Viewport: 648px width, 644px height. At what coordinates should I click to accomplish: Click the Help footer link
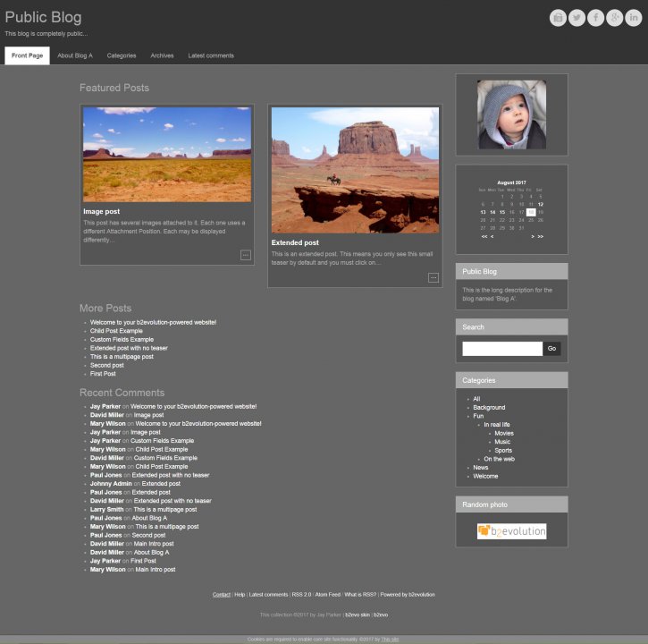[240, 595]
